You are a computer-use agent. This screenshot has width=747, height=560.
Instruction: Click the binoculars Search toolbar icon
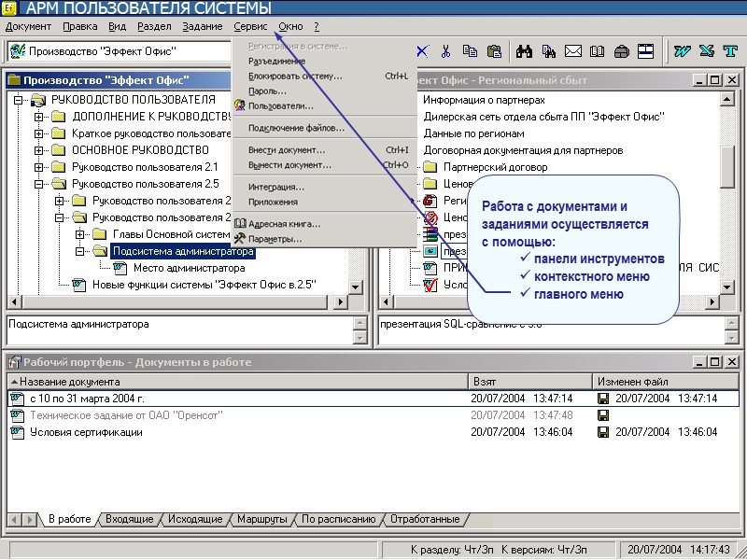[524, 51]
